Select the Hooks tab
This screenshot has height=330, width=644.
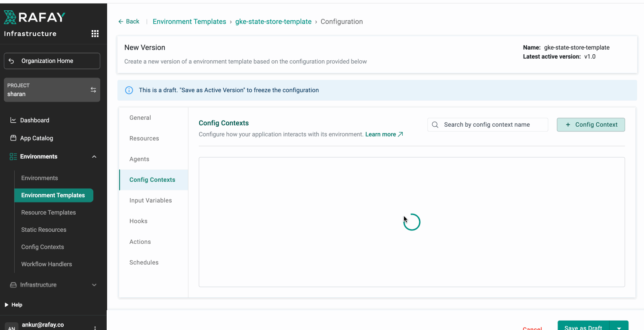pos(139,221)
